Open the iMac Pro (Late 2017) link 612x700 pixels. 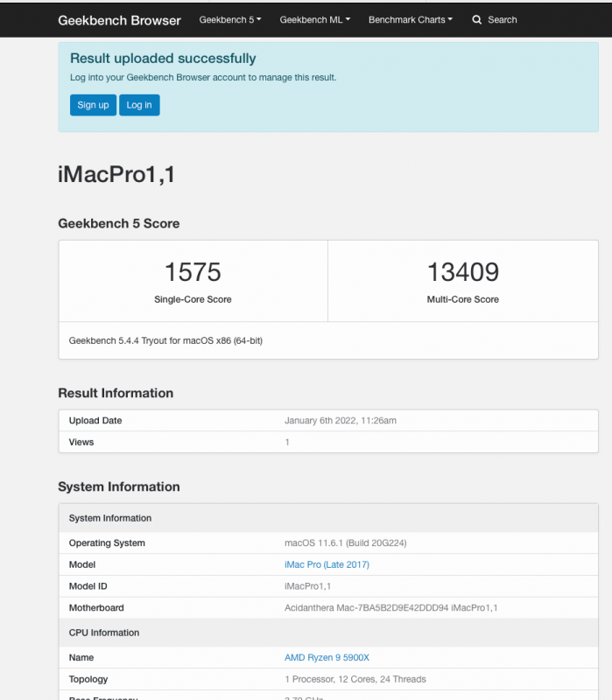coord(327,564)
